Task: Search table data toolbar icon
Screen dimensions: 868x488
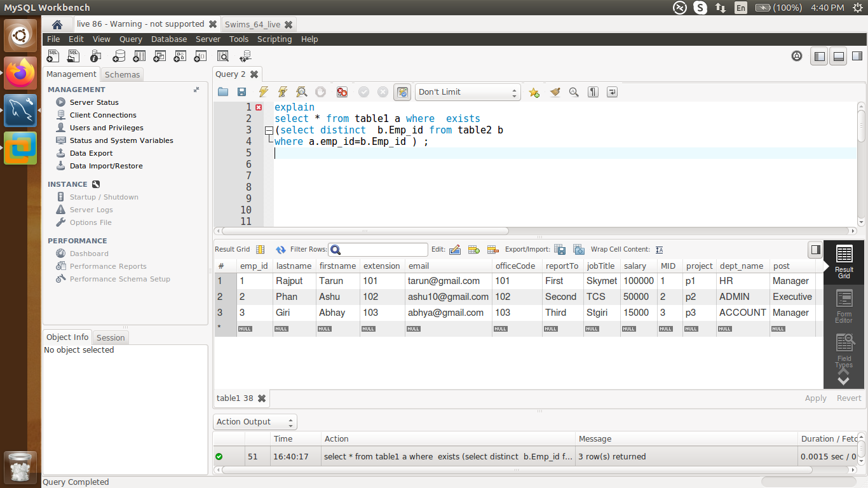Action: pyautogui.click(x=222, y=57)
